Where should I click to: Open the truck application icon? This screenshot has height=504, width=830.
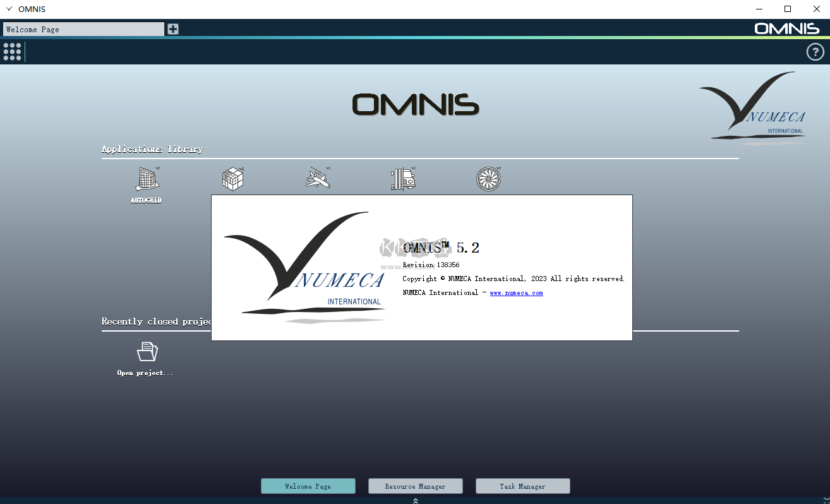point(403,179)
